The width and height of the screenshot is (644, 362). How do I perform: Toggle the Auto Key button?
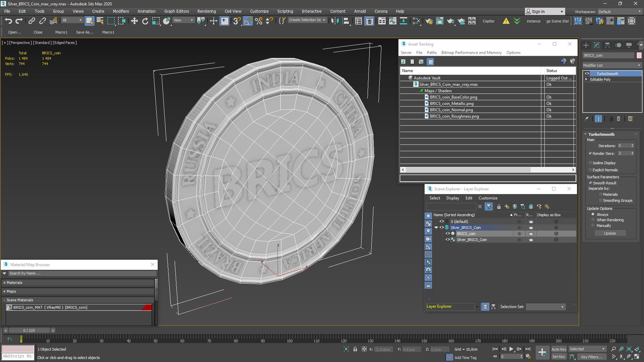coord(558,349)
